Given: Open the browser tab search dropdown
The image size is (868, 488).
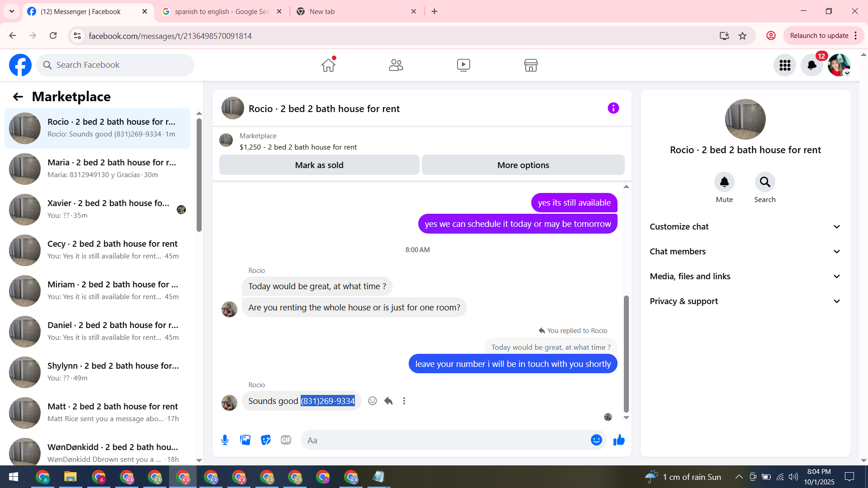Looking at the screenshot, I should click(x=12, y=11).
